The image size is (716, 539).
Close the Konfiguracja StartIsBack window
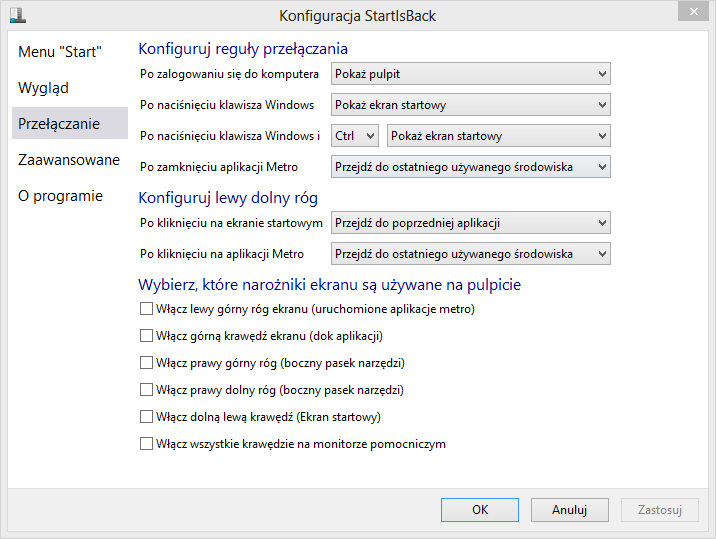tap(693, 11)
